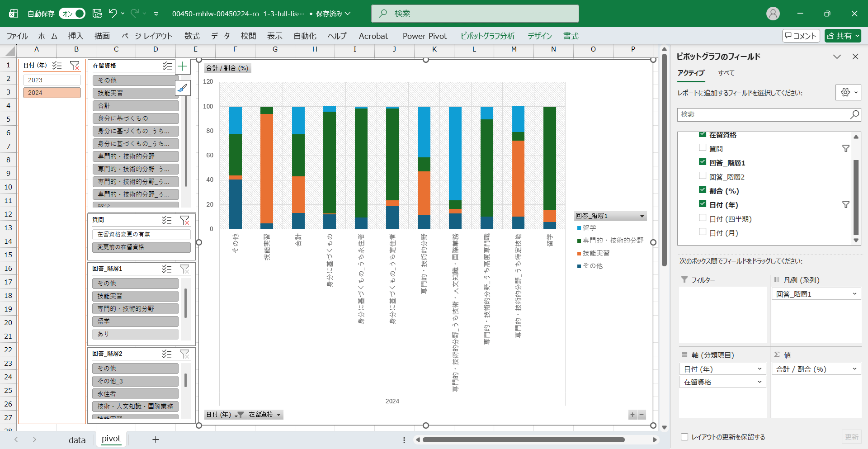Switch to the data sheet tab
This screenshot has width=868, height=449.
point(77,440)
